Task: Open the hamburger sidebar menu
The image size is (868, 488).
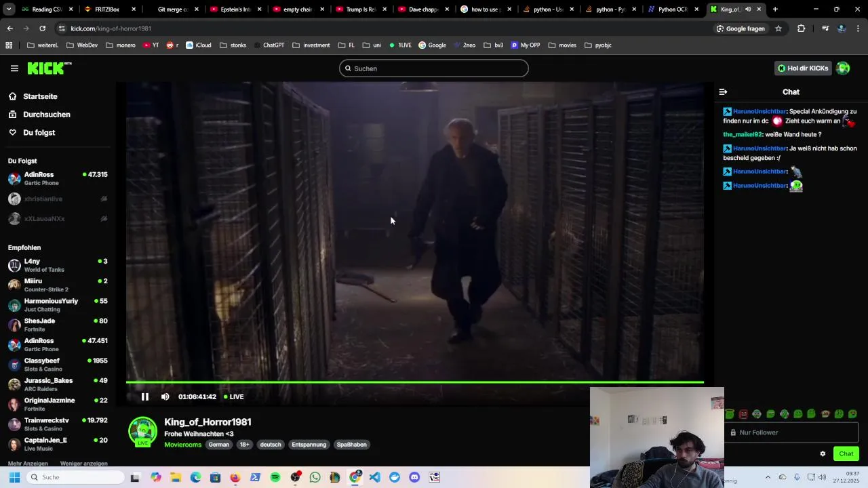Action: [x=14, y=68]
